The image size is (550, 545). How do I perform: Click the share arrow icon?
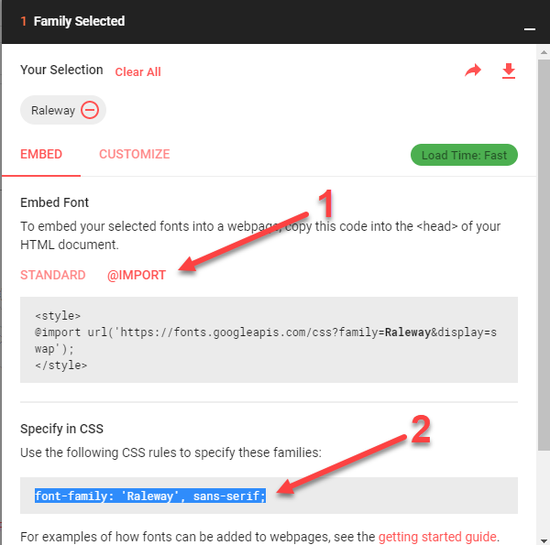[473, 70]
